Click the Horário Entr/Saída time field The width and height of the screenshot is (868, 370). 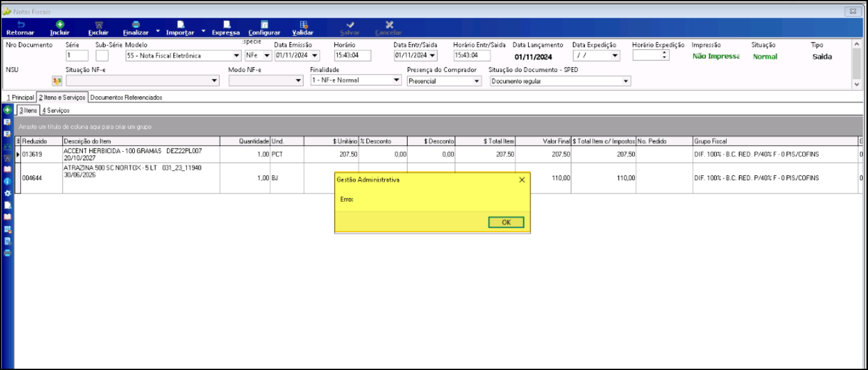pyautogui.click(x=472, y=56)
